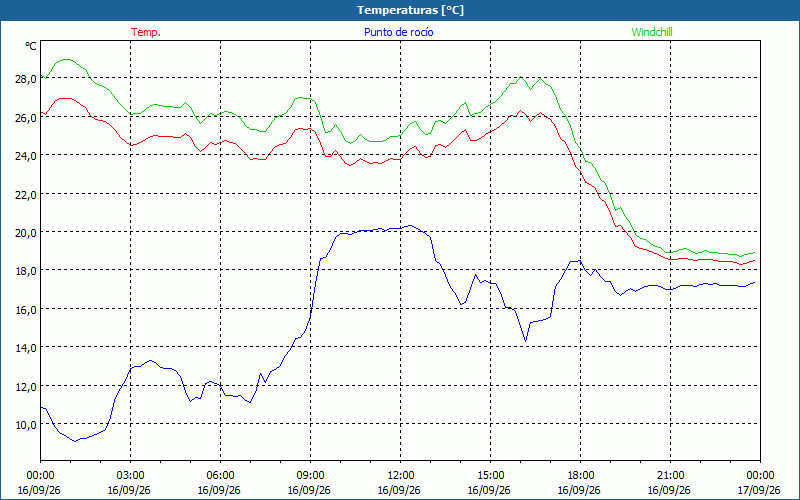The height and width of the screenshot is (500, 800).
Task: Click the 03:00 time axis label
Action: tap(130, 476)
